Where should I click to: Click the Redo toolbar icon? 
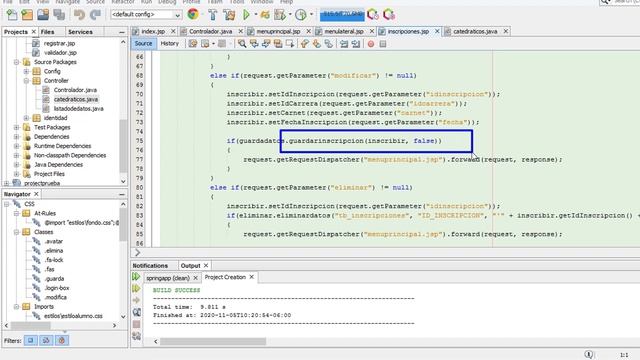(95, 15)
